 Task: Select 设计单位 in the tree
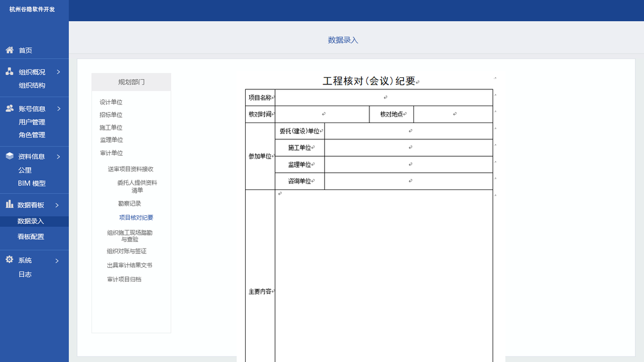tap(111, 102)
